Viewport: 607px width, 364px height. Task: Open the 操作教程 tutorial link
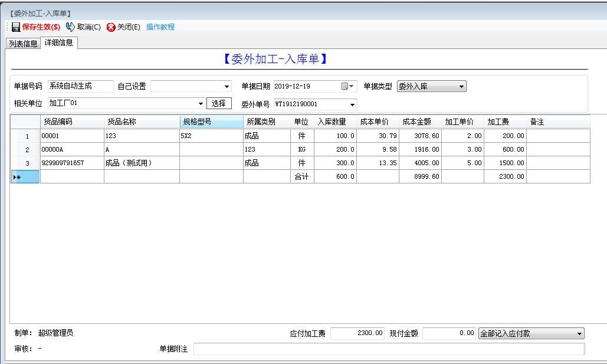(160, 27)
